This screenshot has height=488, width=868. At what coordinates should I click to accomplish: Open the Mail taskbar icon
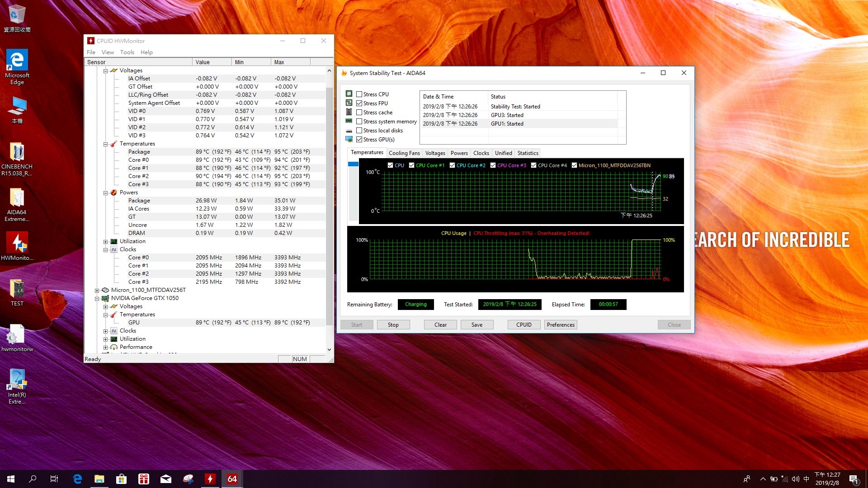pos(166,479)
